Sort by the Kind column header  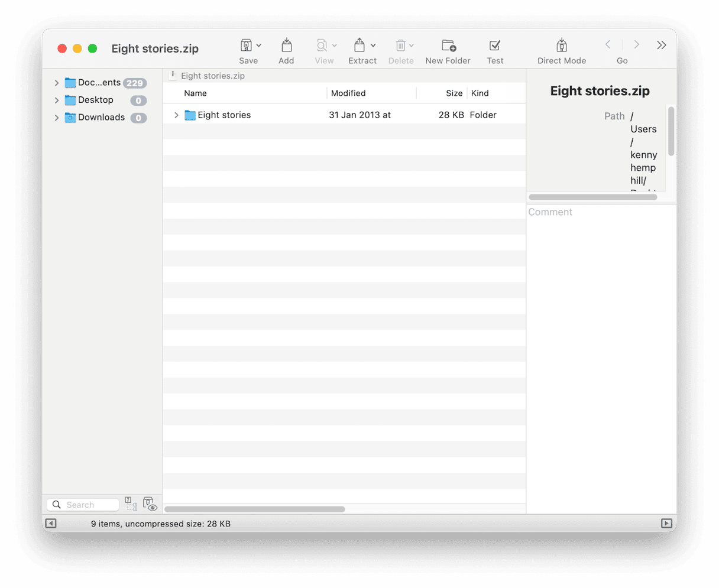(480, 93)
